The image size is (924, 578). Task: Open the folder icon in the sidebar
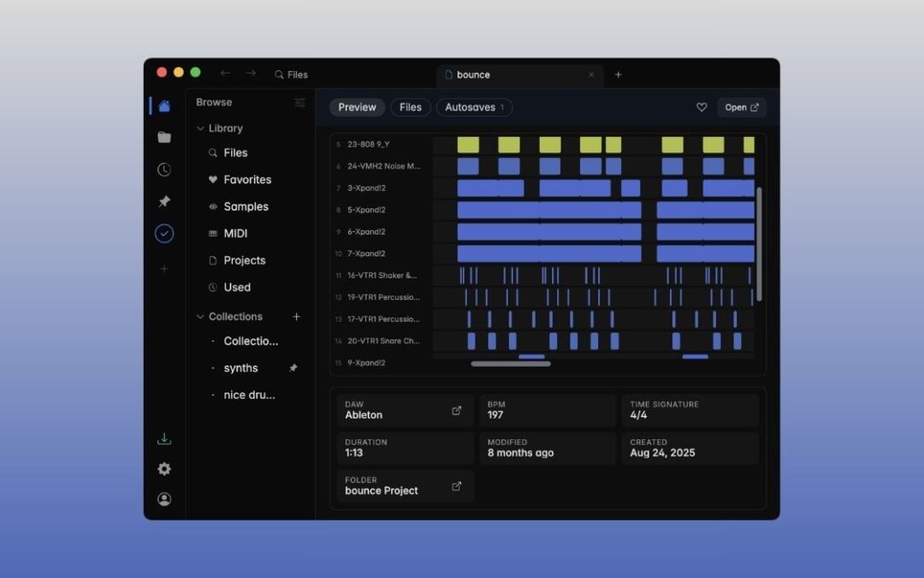tap(164, 137)
